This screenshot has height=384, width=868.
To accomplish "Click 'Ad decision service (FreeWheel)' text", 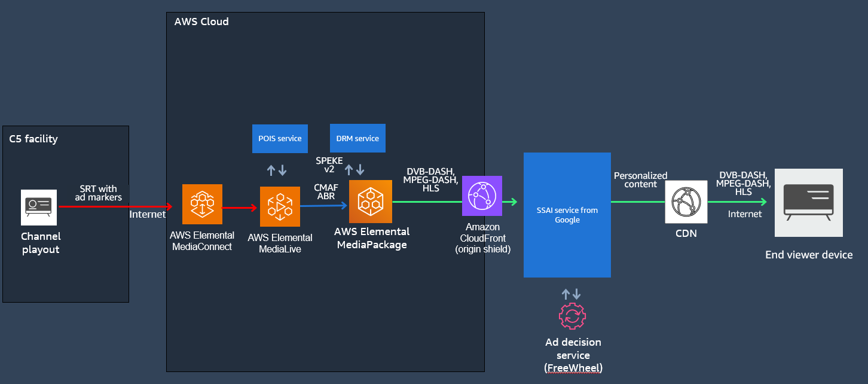I will [573, 355].
